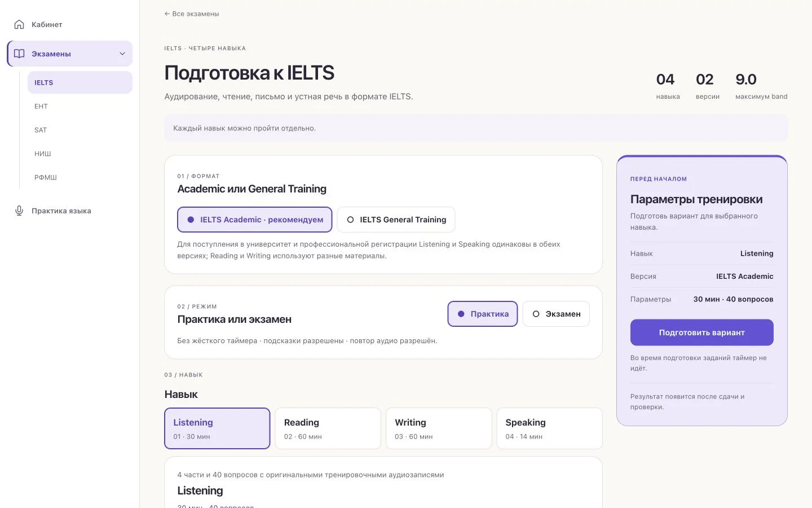Click the Навык Listening row value
The image size is (812, 508).
757,253
